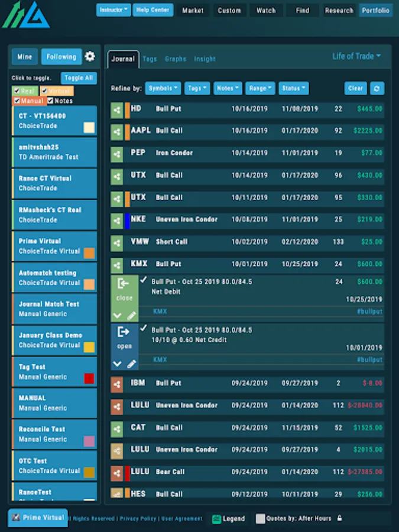The width and height of the screenshot is (399, 532).
Task: Click the refresh journal icon
Action: click(377, 89)
